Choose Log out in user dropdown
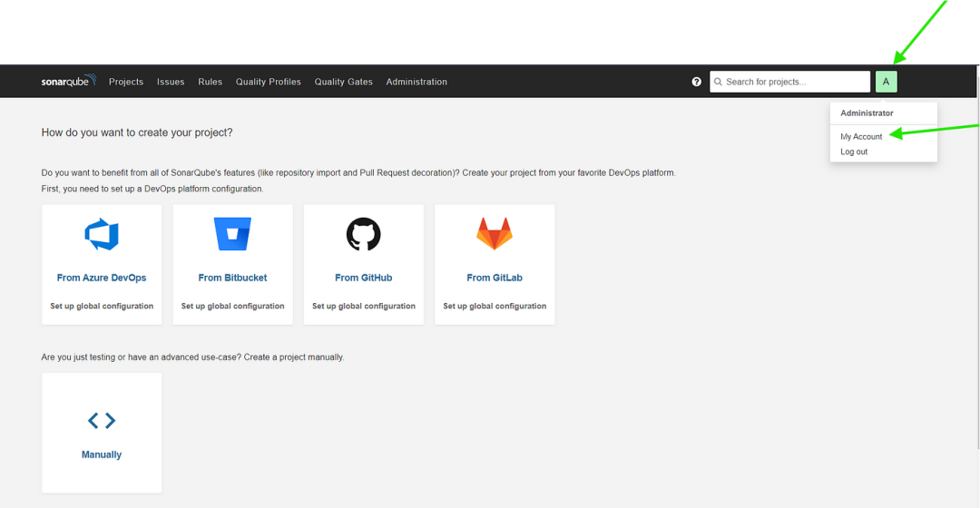Viewport: 980px width, 508px height. 854,151
